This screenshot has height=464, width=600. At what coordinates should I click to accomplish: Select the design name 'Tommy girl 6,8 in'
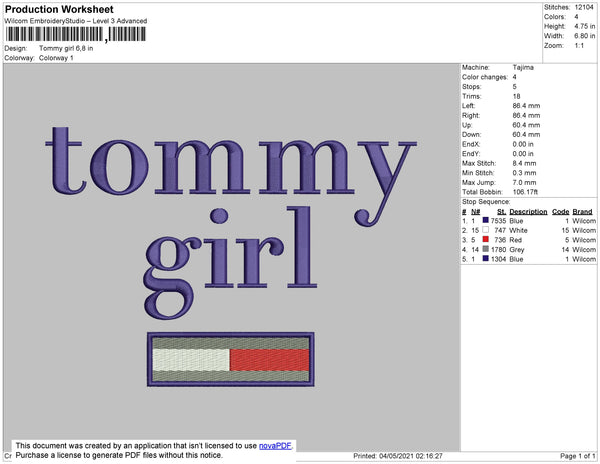pos(66,49)
